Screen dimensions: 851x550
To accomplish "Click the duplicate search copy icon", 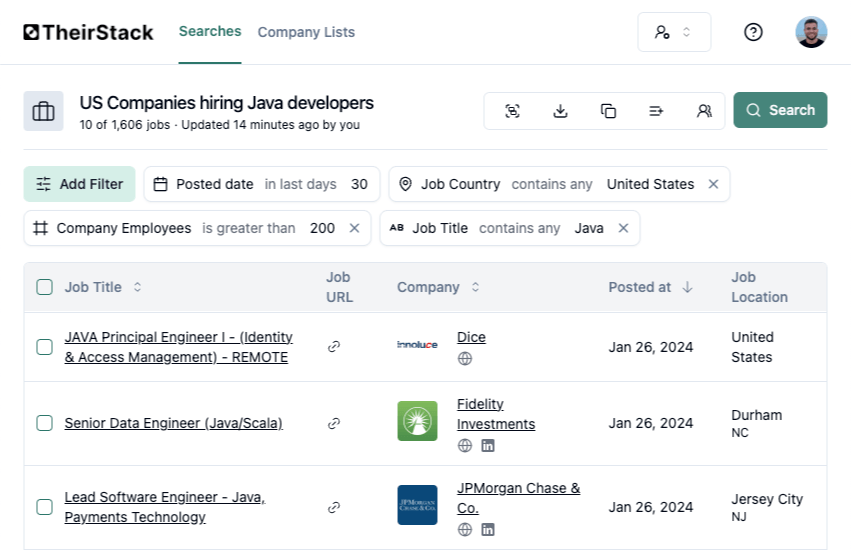I will click(608, 111).
